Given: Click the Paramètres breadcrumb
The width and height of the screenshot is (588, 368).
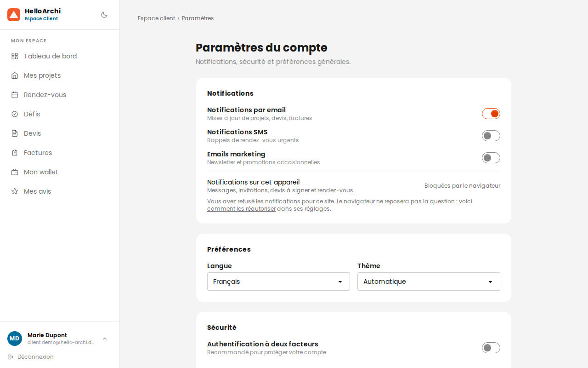Looking at the screenshot, I should [198, 18].
